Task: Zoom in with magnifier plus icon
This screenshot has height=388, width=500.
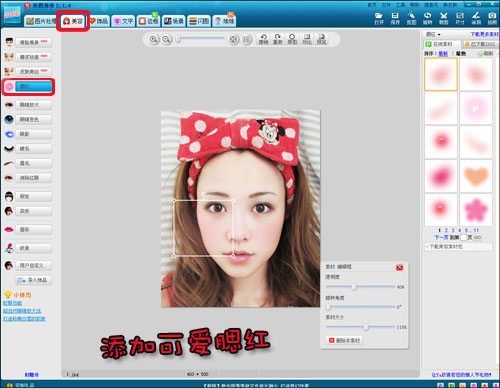Action: (153, 40)
